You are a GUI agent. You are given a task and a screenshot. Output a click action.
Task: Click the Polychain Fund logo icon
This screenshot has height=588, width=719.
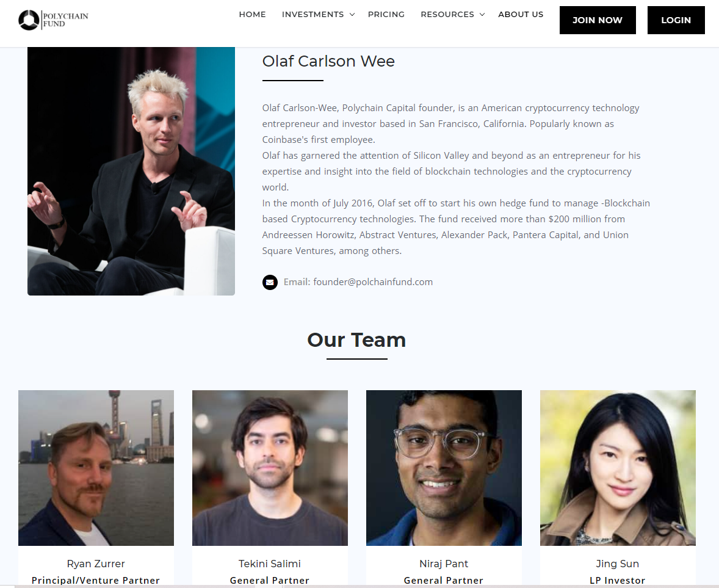point(29,20)
